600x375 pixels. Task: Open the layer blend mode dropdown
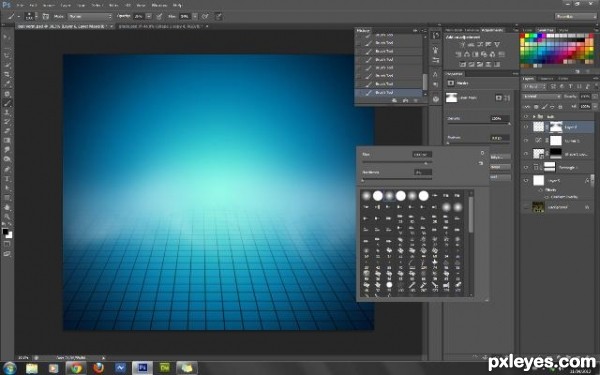click(x=542, y=96)
